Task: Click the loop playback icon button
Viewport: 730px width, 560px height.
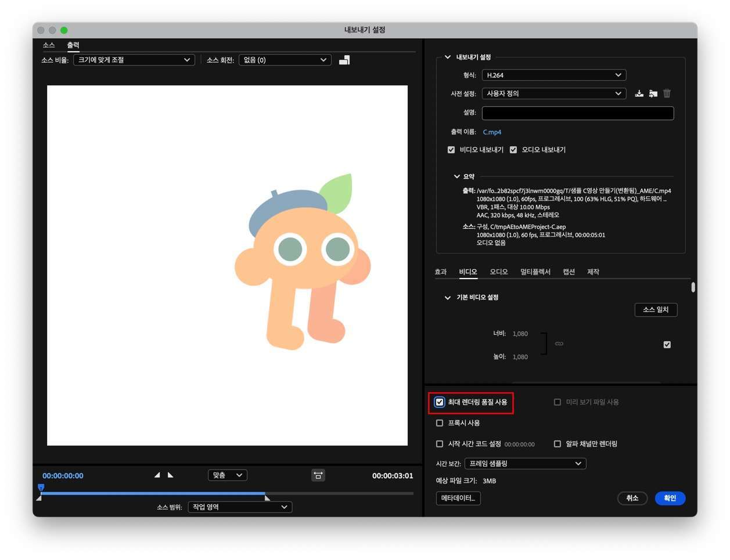Action: pyautogui.click(x=318, y=475)
